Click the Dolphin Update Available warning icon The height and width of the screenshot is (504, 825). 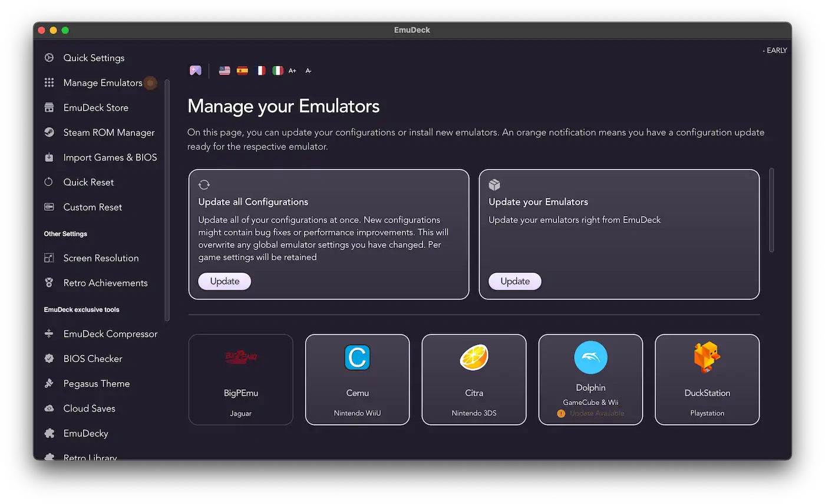[561, 413]
